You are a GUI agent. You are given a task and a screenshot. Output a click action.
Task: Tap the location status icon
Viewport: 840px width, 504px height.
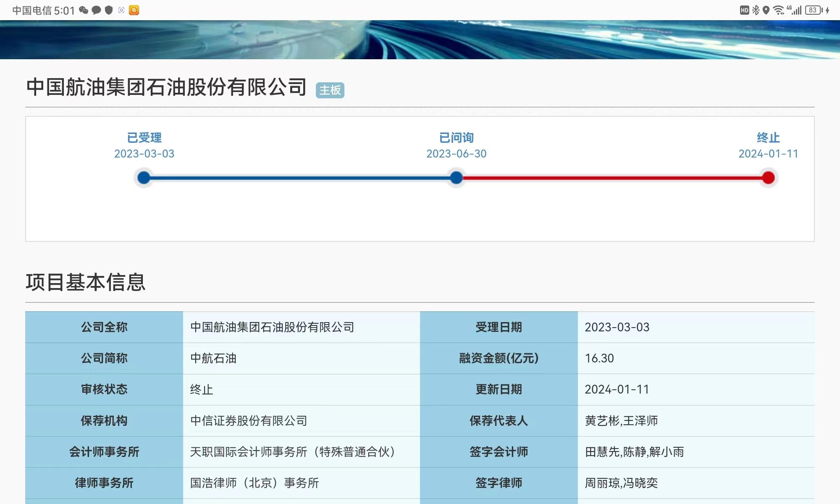pyautogui.click(x=766, y=10)
